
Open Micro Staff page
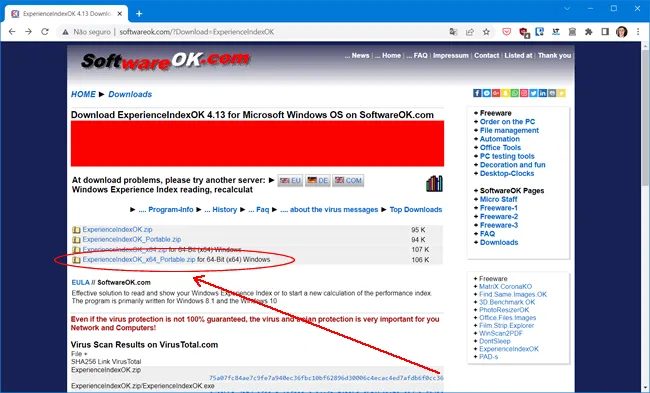click(498, 199)
